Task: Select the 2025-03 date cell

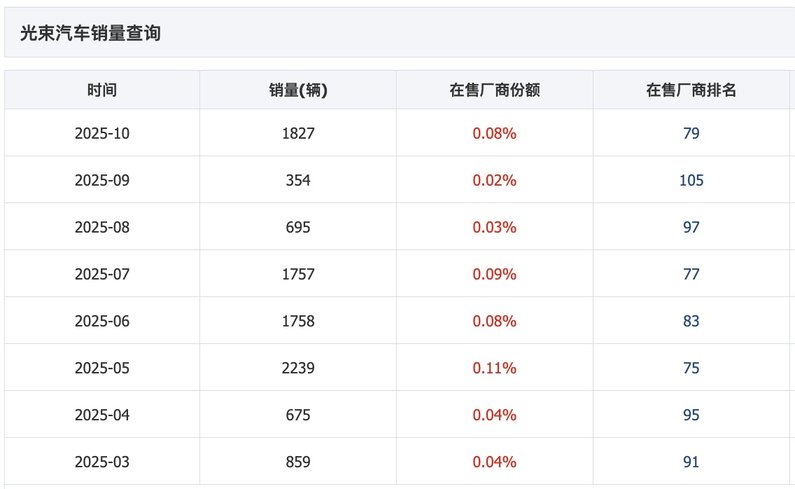Action: 102,463
